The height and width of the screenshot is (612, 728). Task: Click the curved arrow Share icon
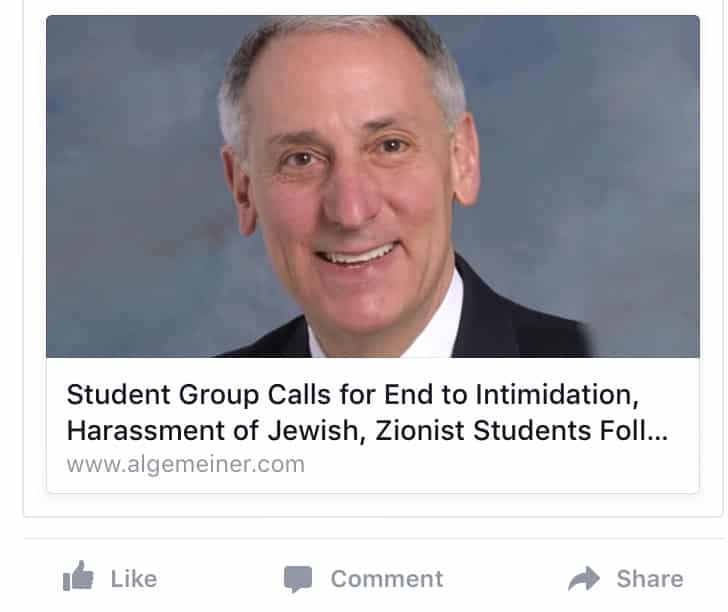click(584, 579)
